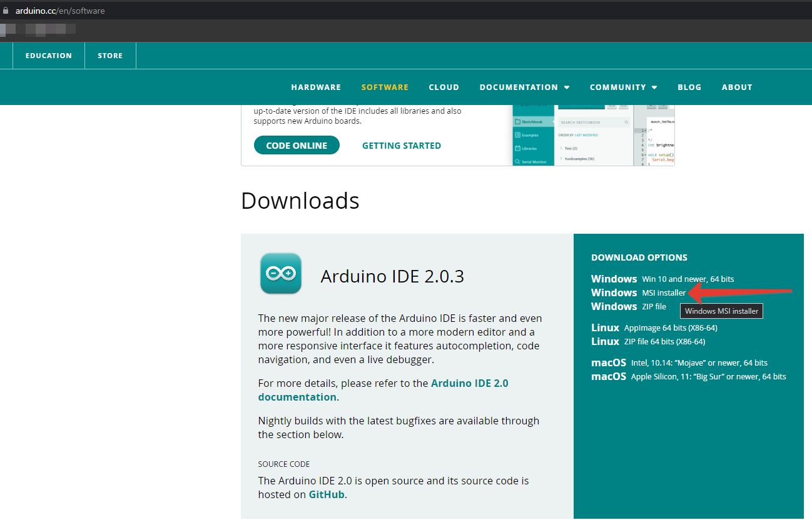Switch to the Store tab
The height and width of the screenshot is (530, 812).
click(x=110, y=56)
